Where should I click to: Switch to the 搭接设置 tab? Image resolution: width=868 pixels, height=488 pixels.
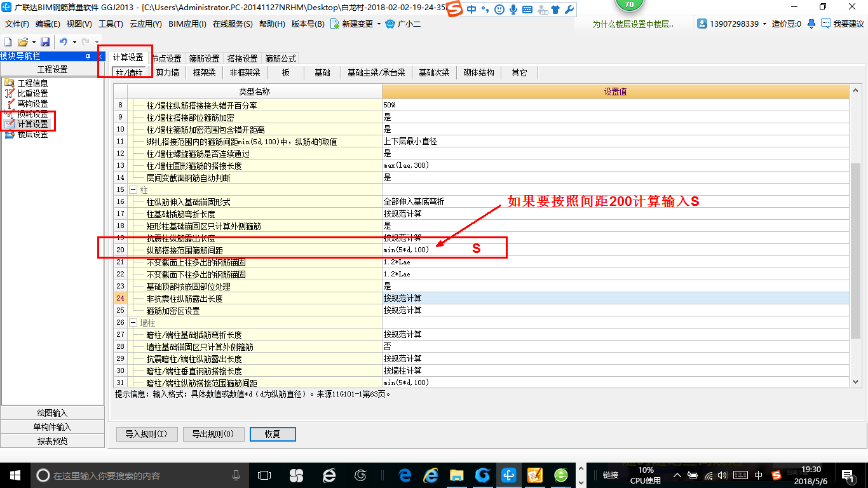click(242, 58)
